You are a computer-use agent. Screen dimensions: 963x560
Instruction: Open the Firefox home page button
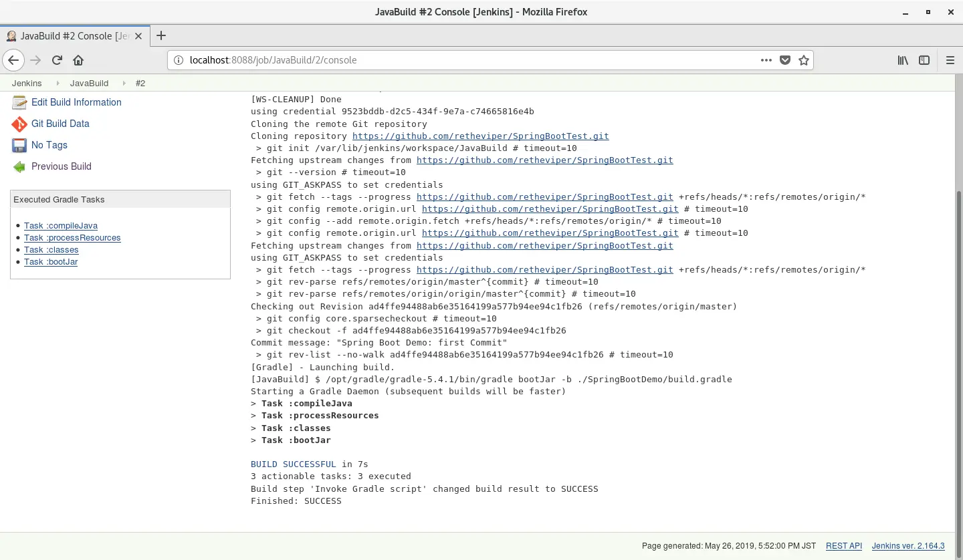78,60
